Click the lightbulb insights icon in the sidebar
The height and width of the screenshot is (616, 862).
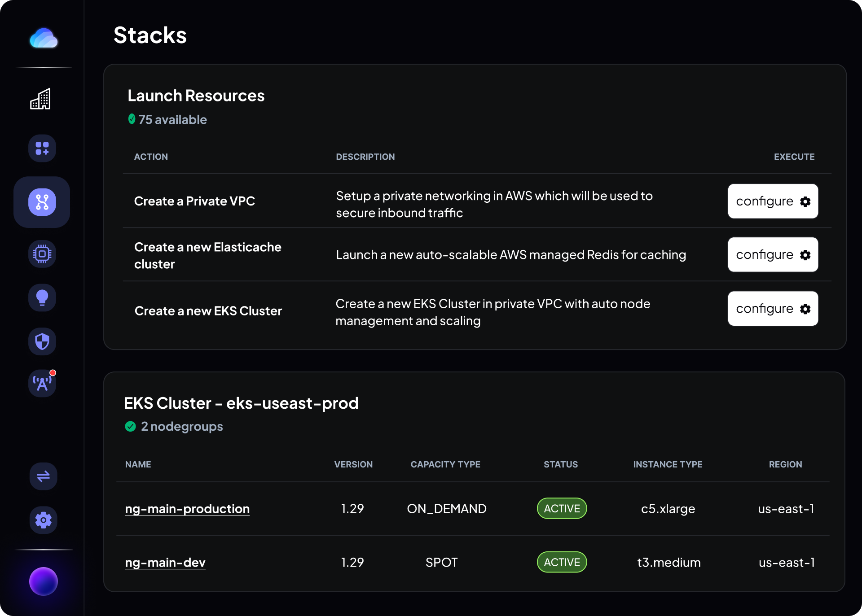(42, 297)
